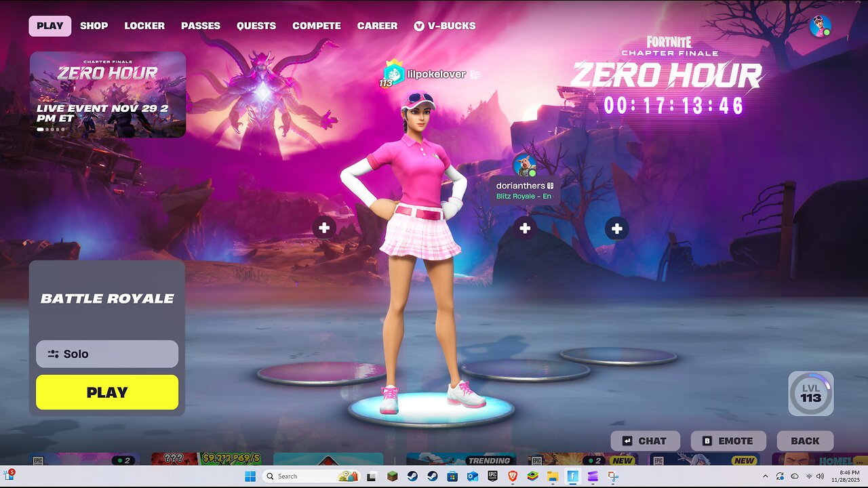This screenshot has width=868, height=488.
Task: Open Wi-Fi network settings in tray
Action: (809, 476)
